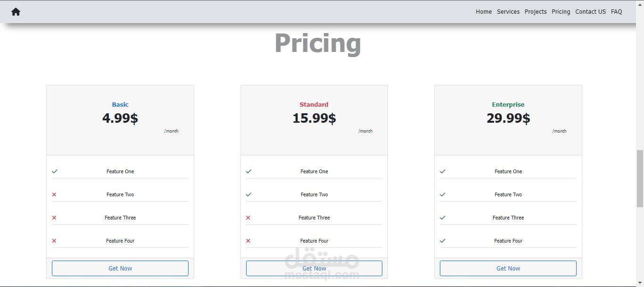Click the green check beside Enterprise Feature Four
The height and width of the screenshot is (287, 644).
tap(443, 241)
